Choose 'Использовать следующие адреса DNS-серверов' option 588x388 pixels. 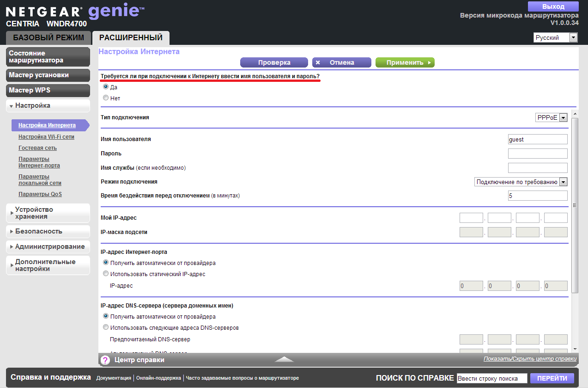pos(106,327)
